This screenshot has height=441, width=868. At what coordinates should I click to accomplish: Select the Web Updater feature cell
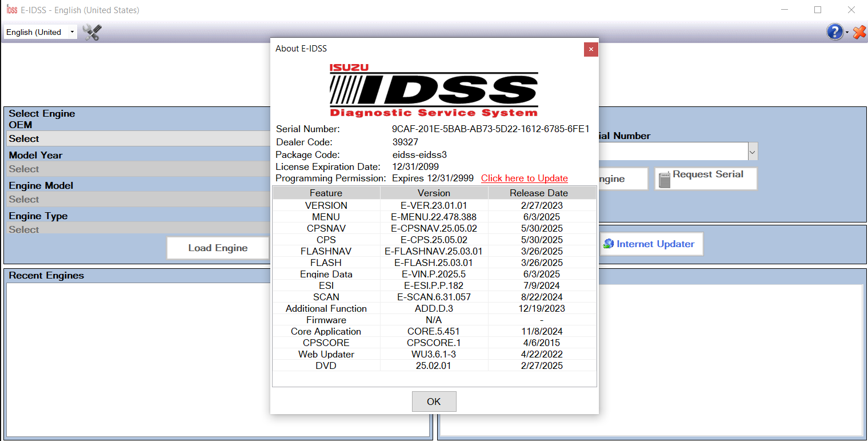(326, 354)
